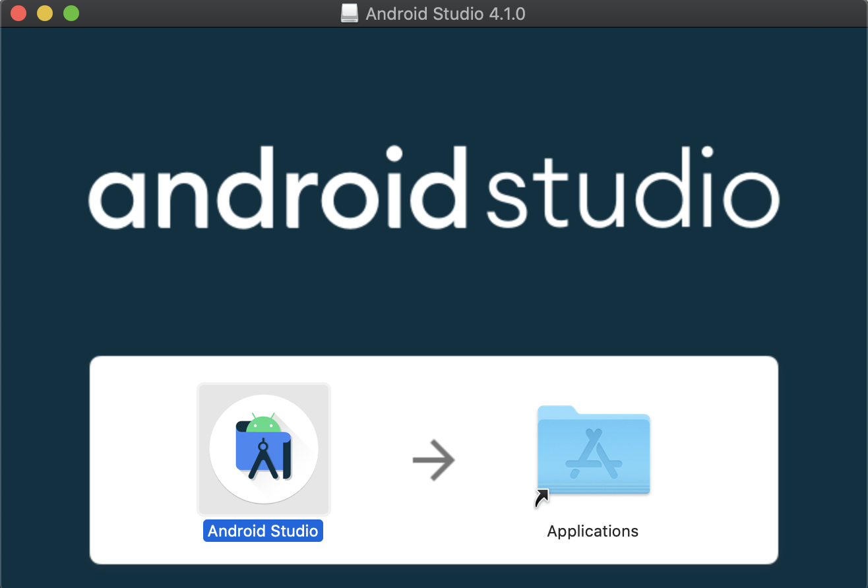Open the Applications folder shortcut

tap(594, 450)
